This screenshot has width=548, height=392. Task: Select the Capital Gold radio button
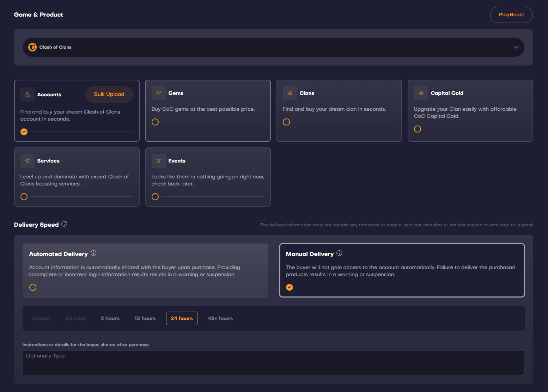tap(418, 129)
